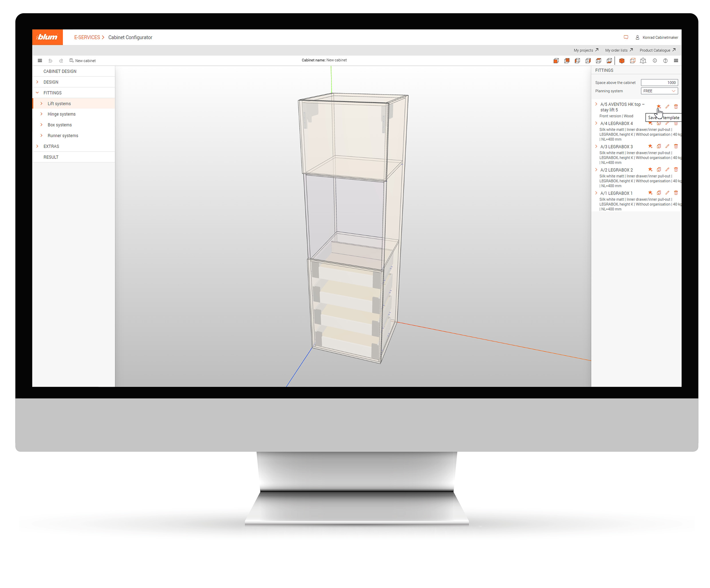
Task: Open the menu icon at top right
Action: tap(676, 61)
